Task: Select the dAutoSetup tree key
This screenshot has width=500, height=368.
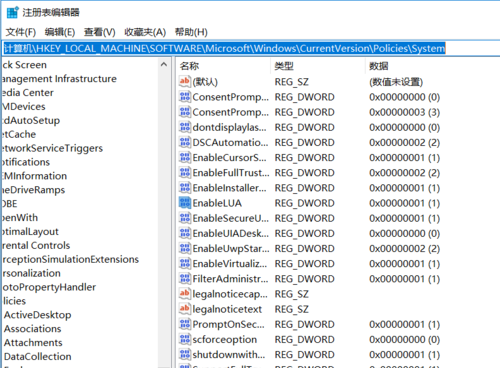Action: pyautogui.click(x=31, y=121)
